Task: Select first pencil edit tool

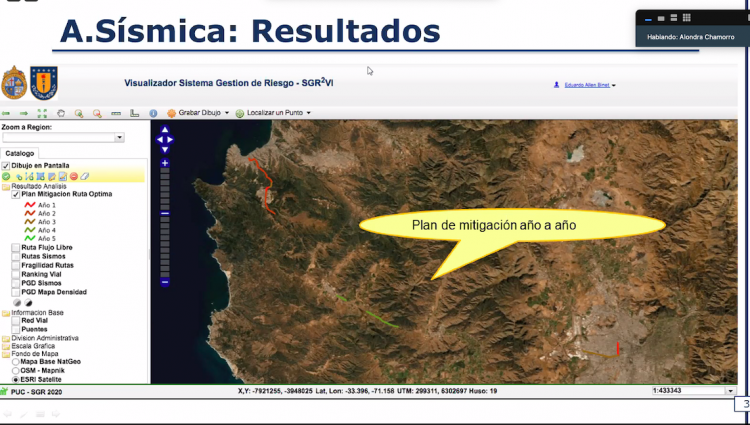Action: (x=52, y=176)
